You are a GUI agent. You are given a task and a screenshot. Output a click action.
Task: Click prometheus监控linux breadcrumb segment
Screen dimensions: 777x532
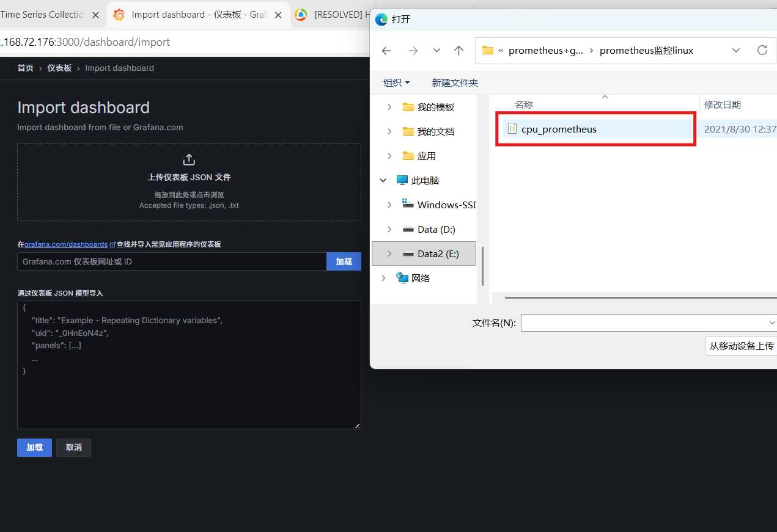click(646, 51)
